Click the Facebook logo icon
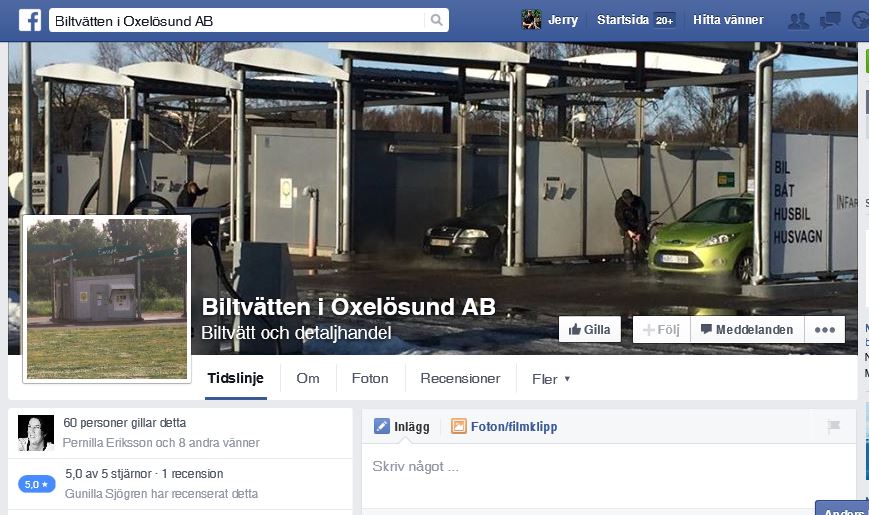The width and height of the screenshot is (869, 515). point(30,21)
